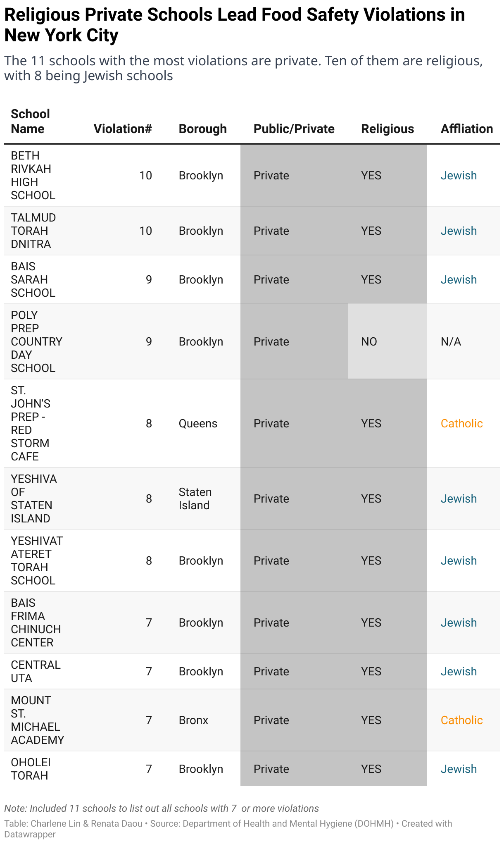Screen dimensions: 504x844
Task: Click Catholic affiliation for Mount St. Michael Academy
Action: (x=461, y=720)
